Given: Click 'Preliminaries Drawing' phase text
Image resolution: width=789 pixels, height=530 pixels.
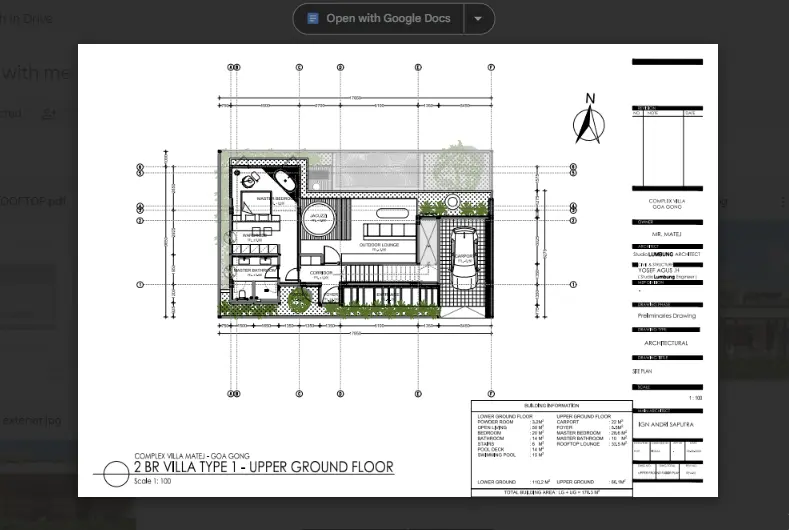Looking at the screenshot, I should (666, 316).
